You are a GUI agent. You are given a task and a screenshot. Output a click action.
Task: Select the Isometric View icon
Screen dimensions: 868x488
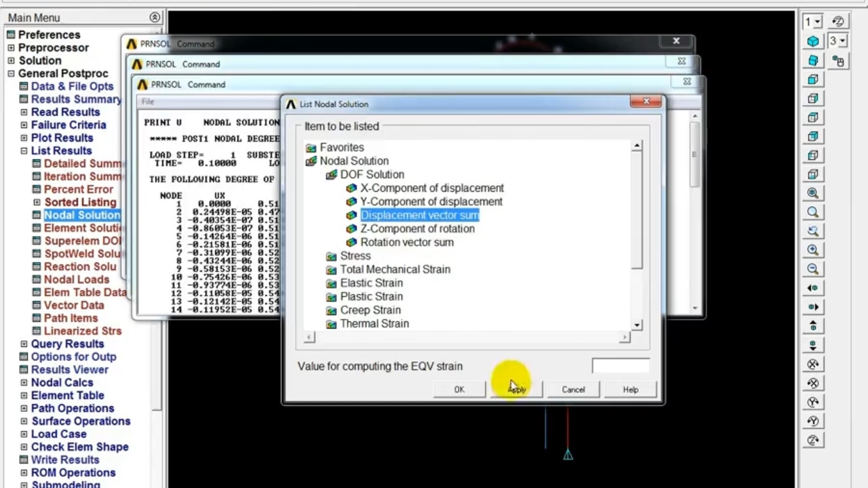pos(813,42)
